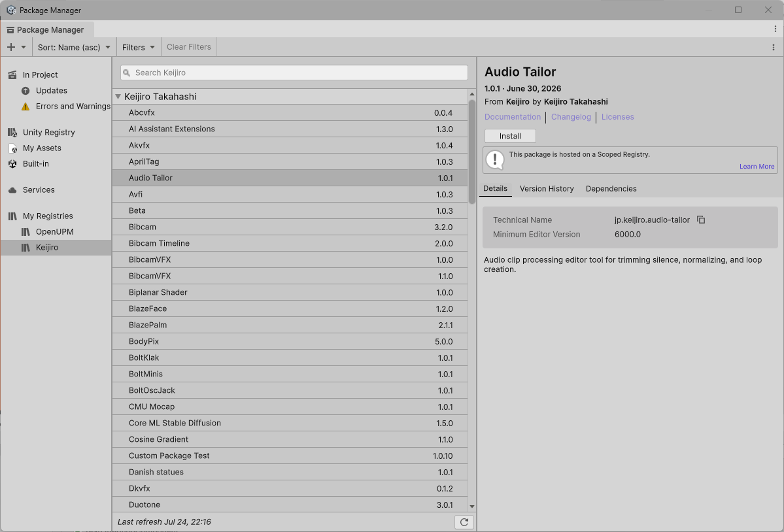784x532 pixels.
Task: Click the search magnifier icon
Action: 127,73
